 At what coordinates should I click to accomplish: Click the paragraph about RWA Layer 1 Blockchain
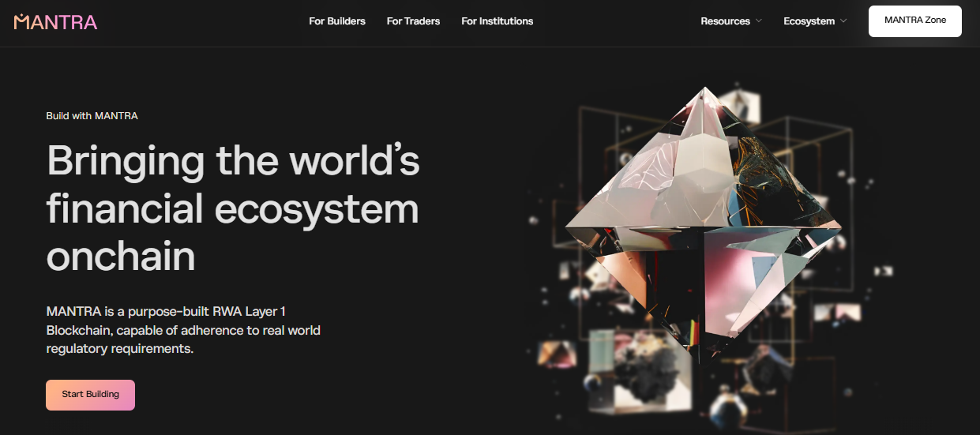tap(183, 330)
